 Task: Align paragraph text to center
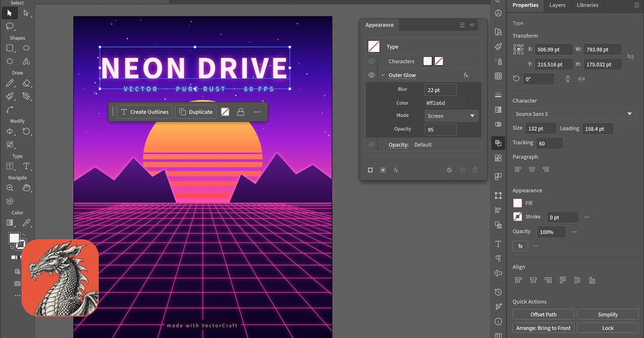[x=532, y=170]
